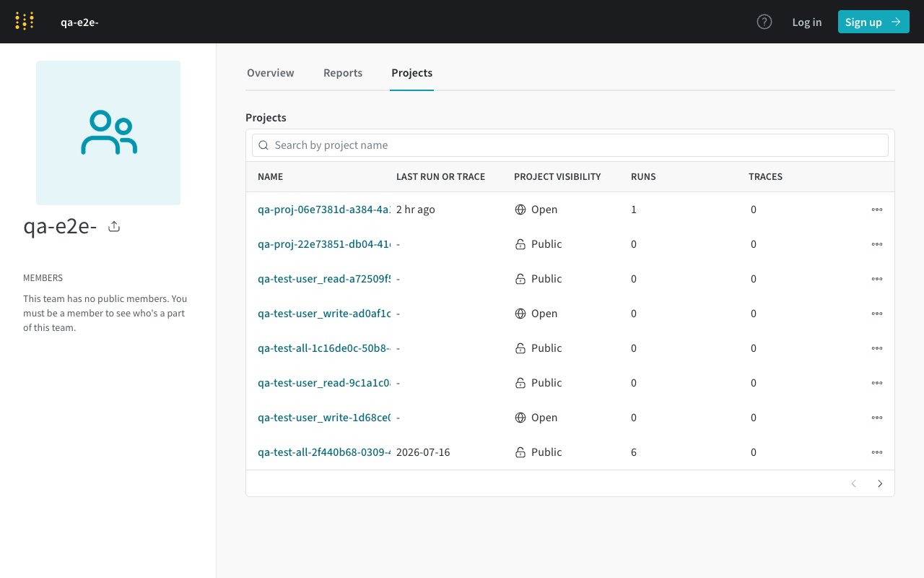Click the Weights & Biases dotted logo
The width and height of the screenshot is (924, 578).
coord(25,22)
